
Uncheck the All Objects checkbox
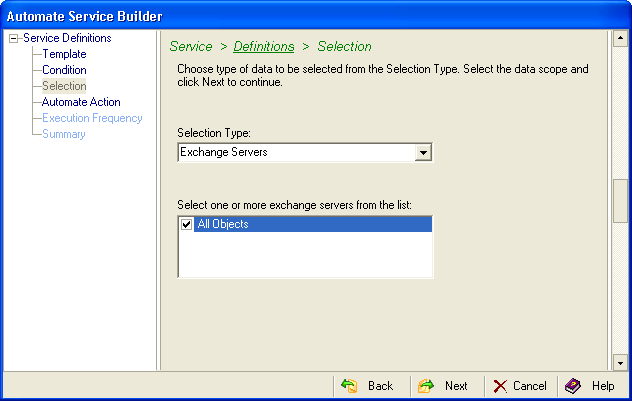click(186, 224)
